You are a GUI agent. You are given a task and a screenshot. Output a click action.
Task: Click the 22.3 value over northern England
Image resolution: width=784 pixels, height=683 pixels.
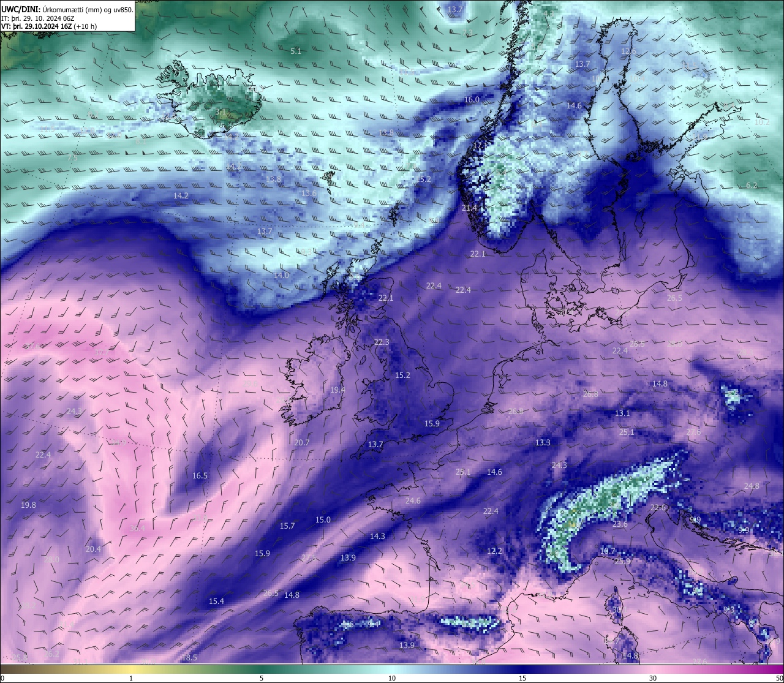coord(382,342)
